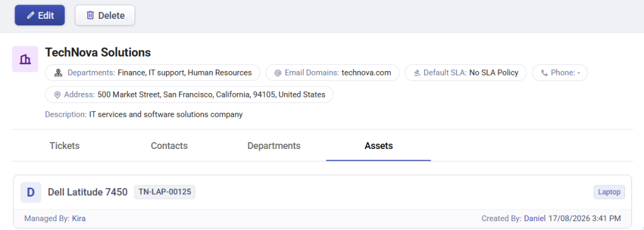Click the Email Domains at-sign icon

[x=277, y=73]
